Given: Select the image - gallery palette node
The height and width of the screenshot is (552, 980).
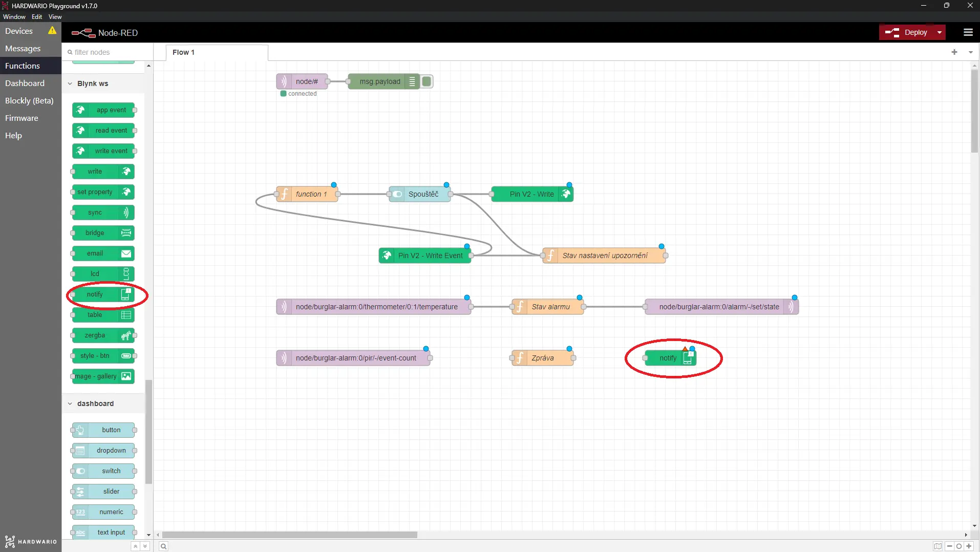Looking at the screenshot, I should 103,376.
